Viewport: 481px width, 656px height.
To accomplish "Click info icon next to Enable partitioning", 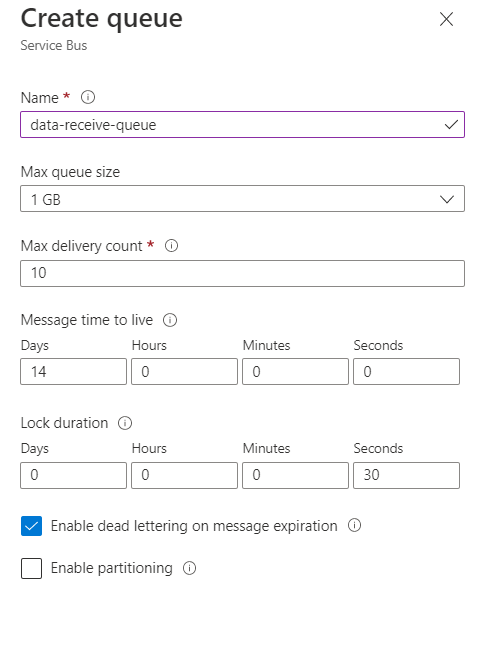I will (x=189, y=568).
